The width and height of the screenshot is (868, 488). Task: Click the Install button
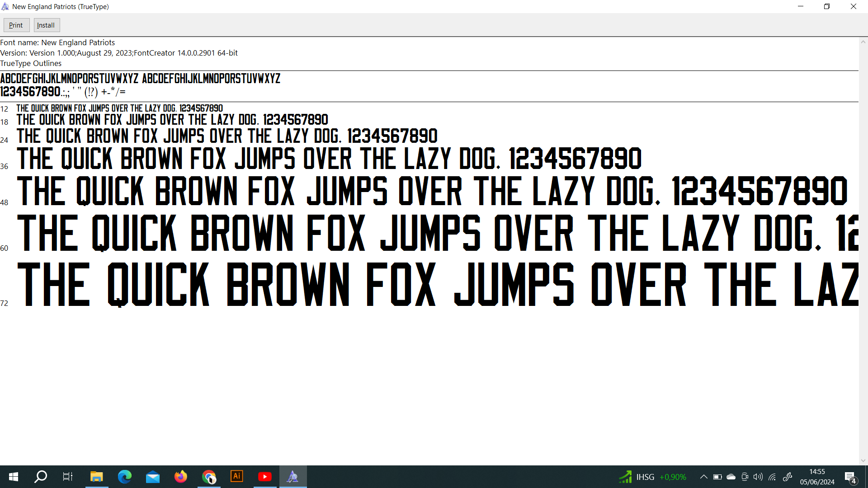click(46, 25)
